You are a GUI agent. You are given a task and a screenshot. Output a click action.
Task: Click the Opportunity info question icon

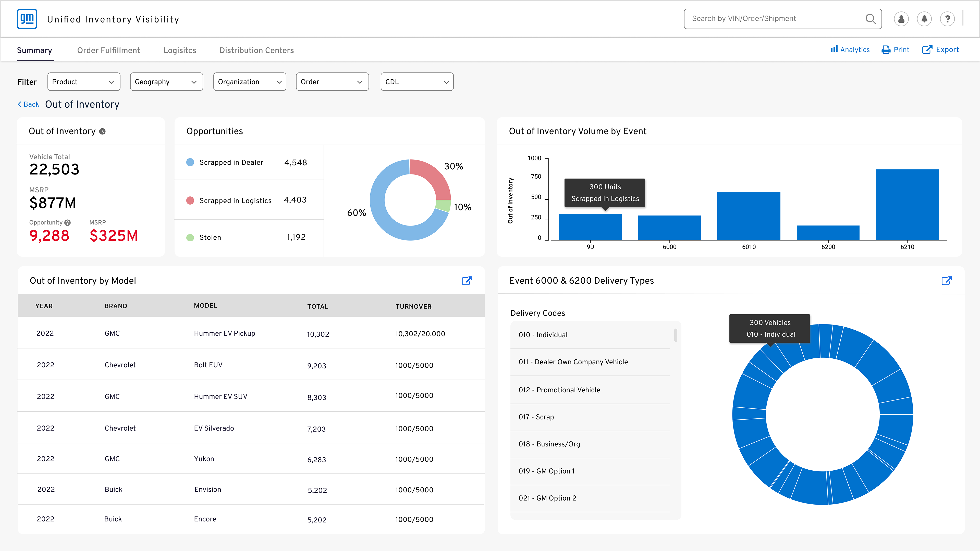pos(67,222)
